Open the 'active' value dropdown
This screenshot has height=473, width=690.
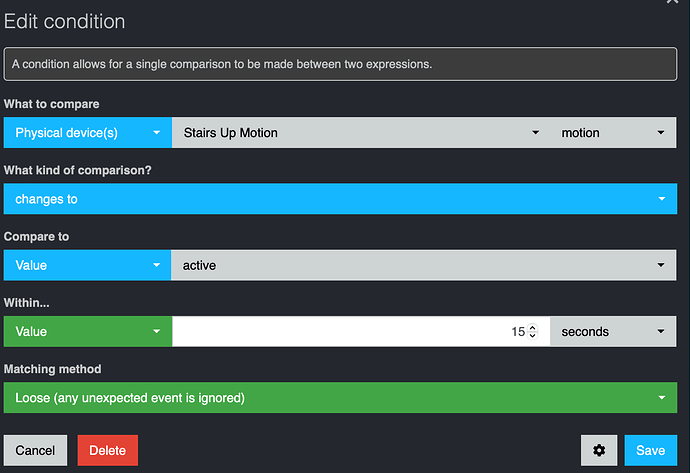coord(423,265)
